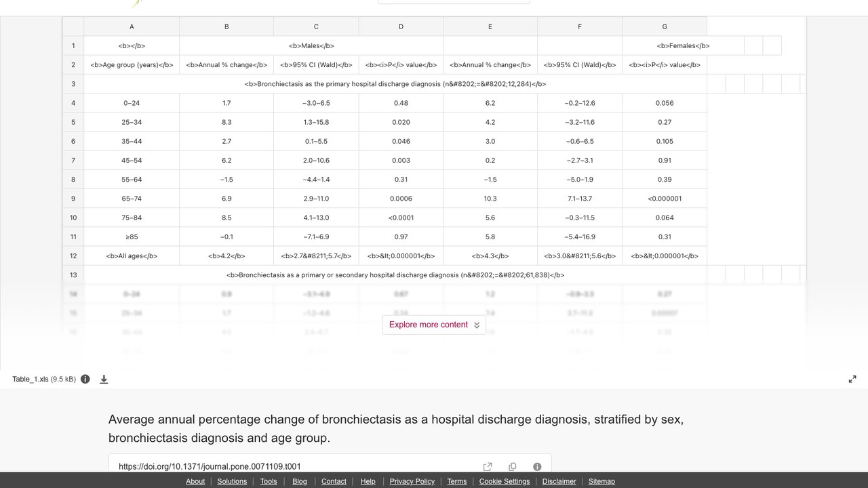
Task: Download Table_1.xls with the download icon
Action: [x=104, y=379]
